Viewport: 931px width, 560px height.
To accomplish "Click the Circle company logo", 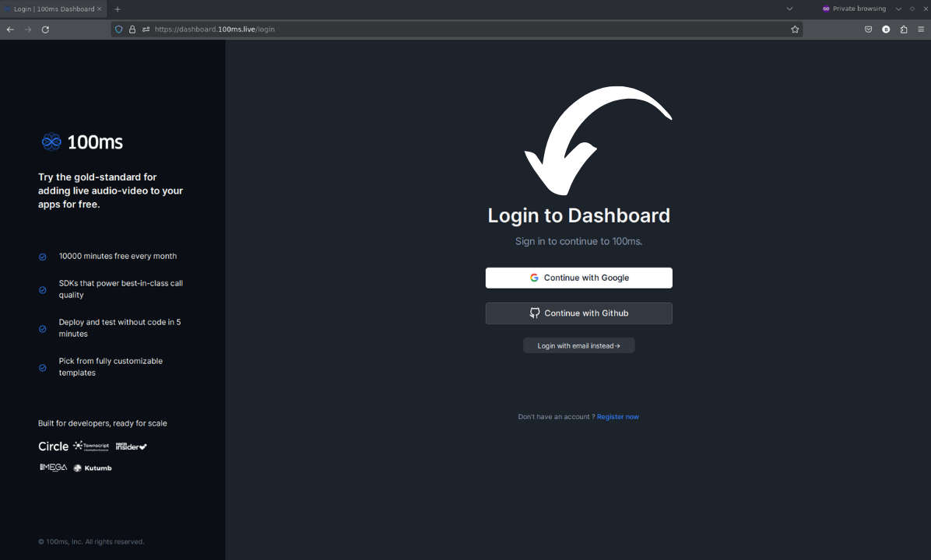I will pos(54,446).
